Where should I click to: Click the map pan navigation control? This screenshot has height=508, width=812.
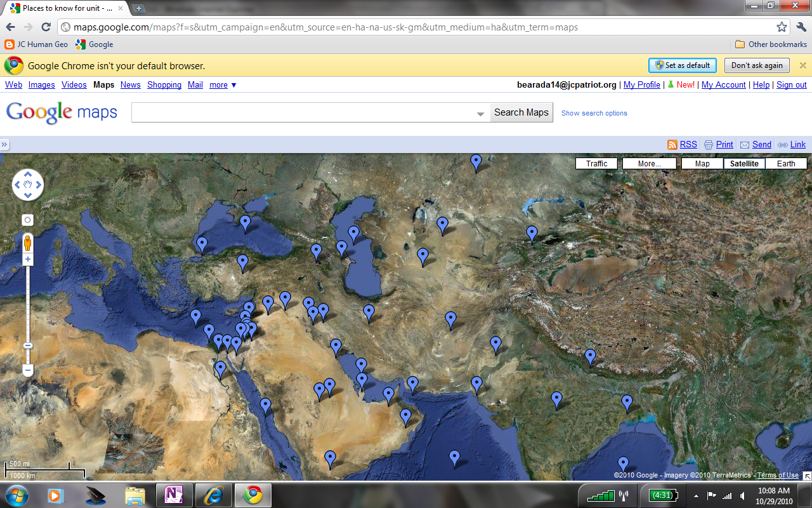point(28,185)
